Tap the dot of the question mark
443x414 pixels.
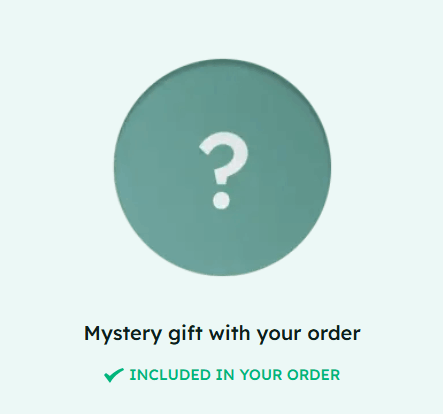click(x=221, y=200)
